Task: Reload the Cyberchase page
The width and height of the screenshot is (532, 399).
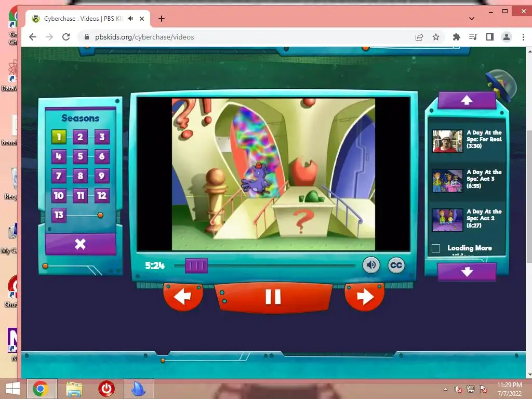Action: 66,37
